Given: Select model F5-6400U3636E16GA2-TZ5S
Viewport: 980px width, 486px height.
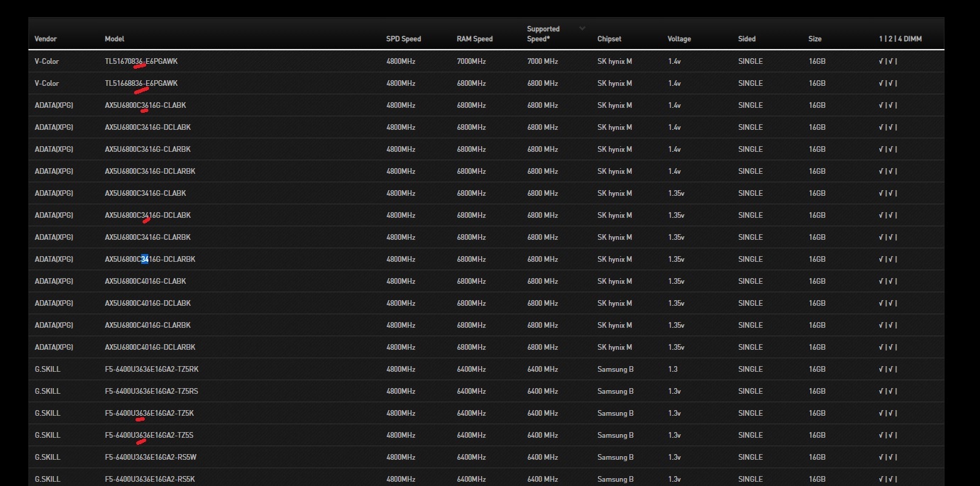Looking at the screenshot, I should pos(149,436).
